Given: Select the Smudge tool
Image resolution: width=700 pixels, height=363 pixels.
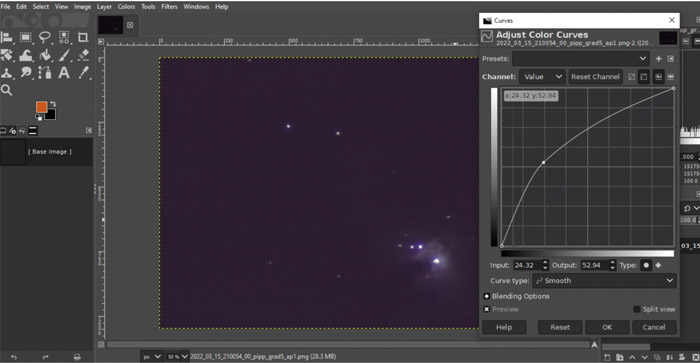Looking at the screenshot, I should 26,73.
